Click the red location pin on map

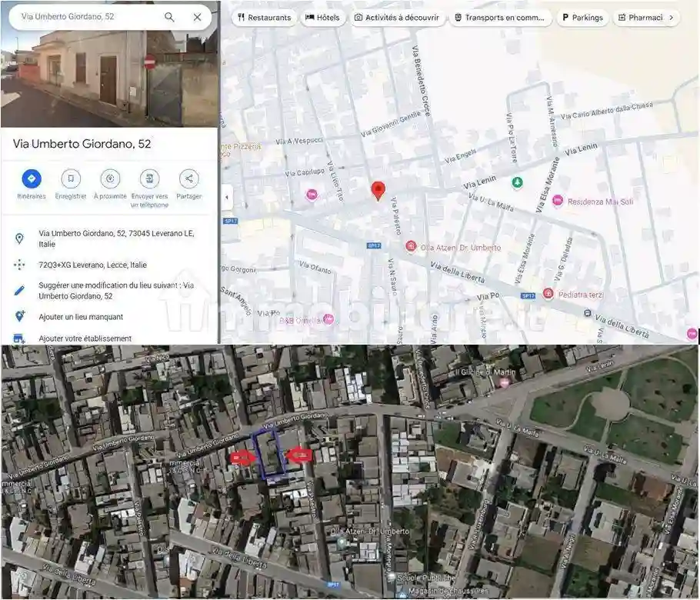coord(378,191)
